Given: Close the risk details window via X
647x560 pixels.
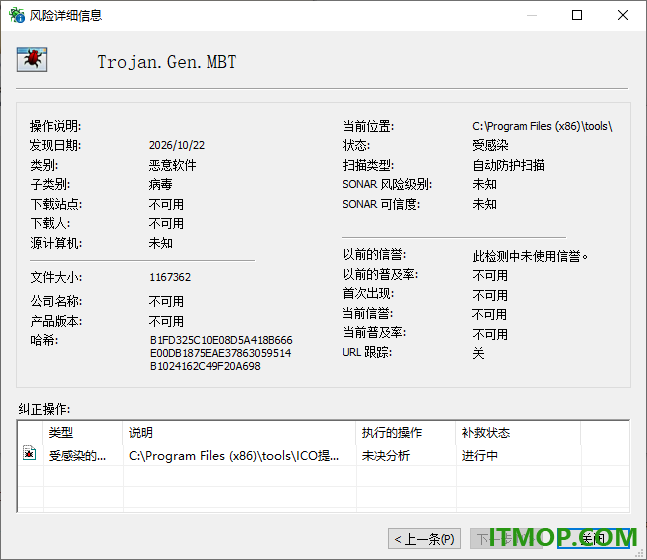Looking at the screenshot, I should point(623,15).
